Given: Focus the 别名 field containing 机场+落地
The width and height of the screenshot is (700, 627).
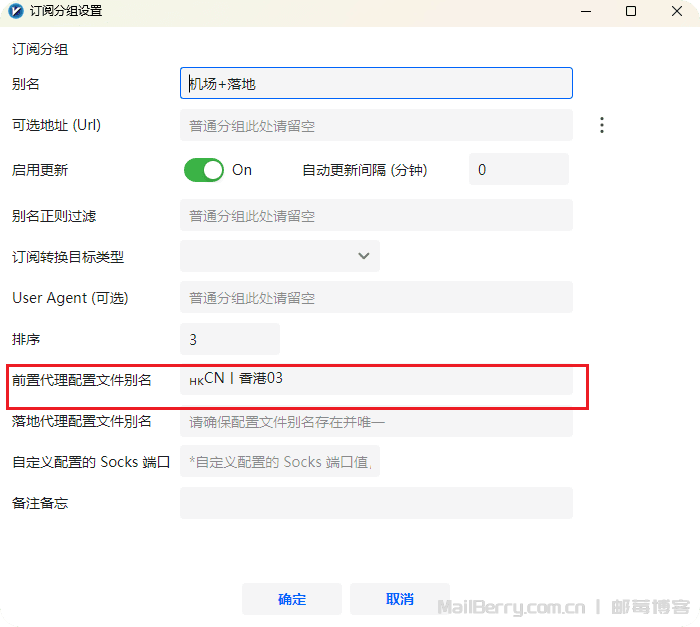Looking at the screenshot, I should (x=376, y=83).
